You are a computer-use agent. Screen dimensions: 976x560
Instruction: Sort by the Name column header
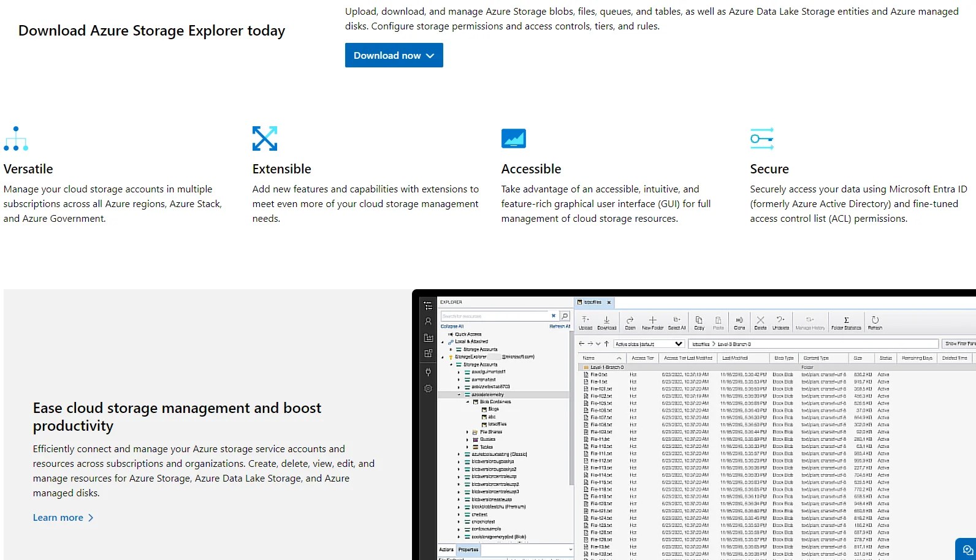601,358
